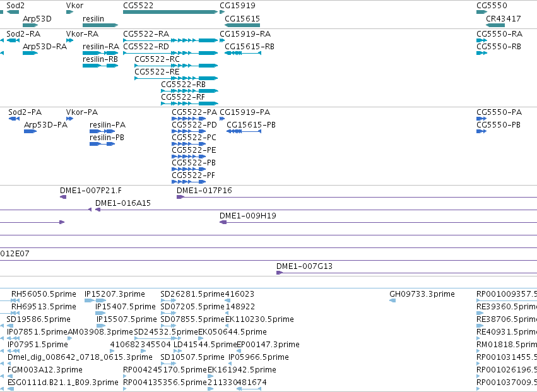The image size is (537, 392).
Task: Select the CG5522 gene bar
Action: pos(170,12)
